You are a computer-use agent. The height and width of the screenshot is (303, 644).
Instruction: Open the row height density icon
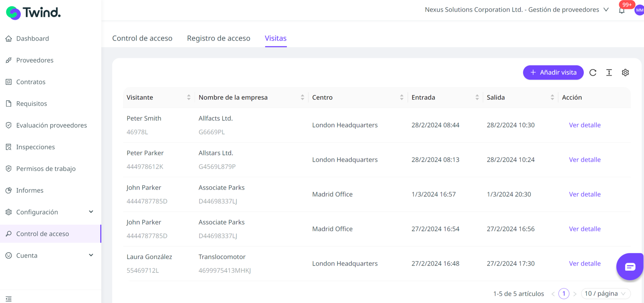click(609, 72)
